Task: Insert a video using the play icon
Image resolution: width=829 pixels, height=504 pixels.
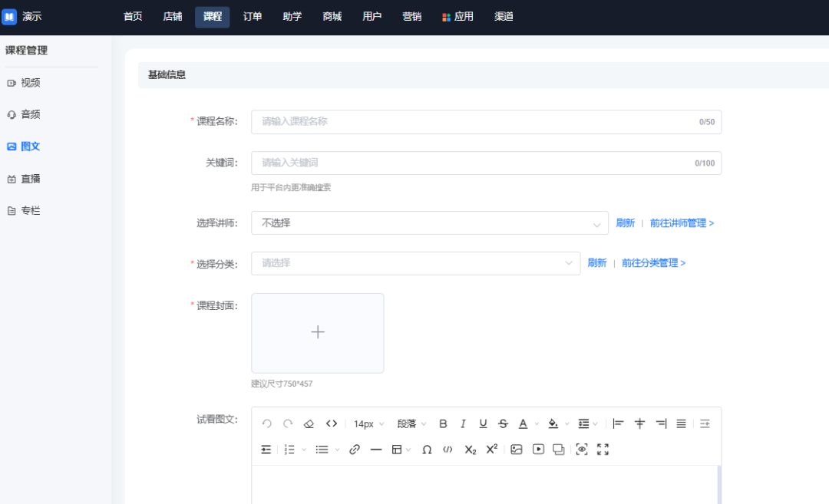Action: pyautogui.click(x=538, y=450)
